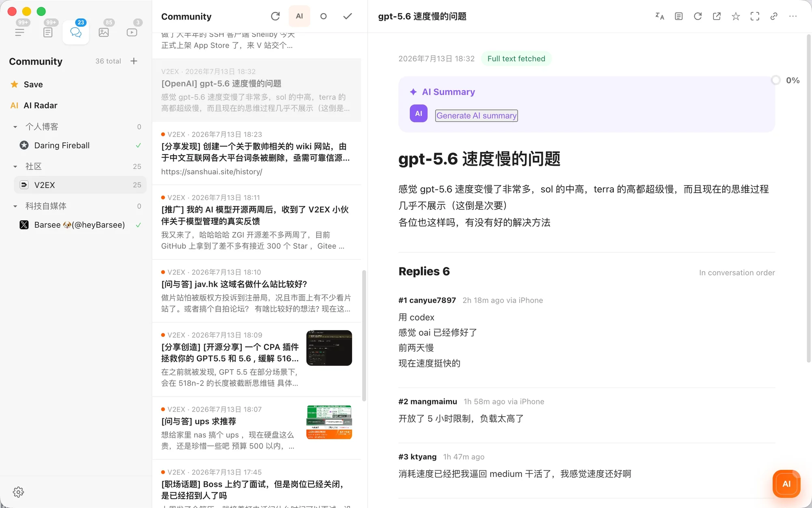Open the ups 求推荐 post
Viewport: 812px width, 508px height.
click(257, 428)
